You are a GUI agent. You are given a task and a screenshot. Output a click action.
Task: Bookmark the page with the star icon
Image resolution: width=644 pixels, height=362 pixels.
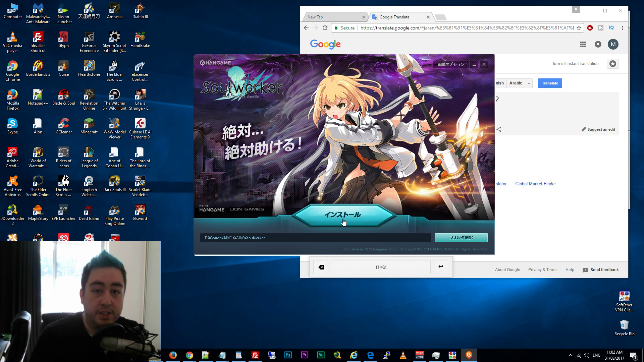579,28
